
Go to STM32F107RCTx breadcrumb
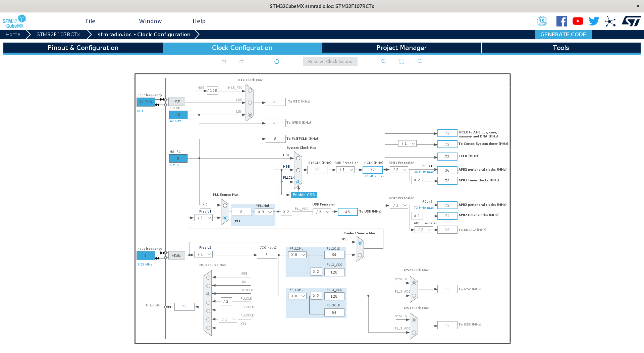pyautogui.click(x=58, y=35)
